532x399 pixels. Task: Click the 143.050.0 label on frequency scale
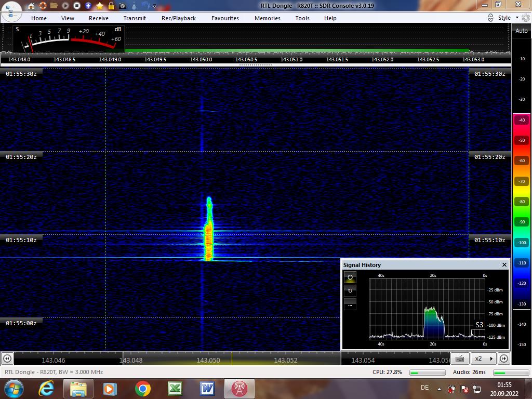click(201, 59)
